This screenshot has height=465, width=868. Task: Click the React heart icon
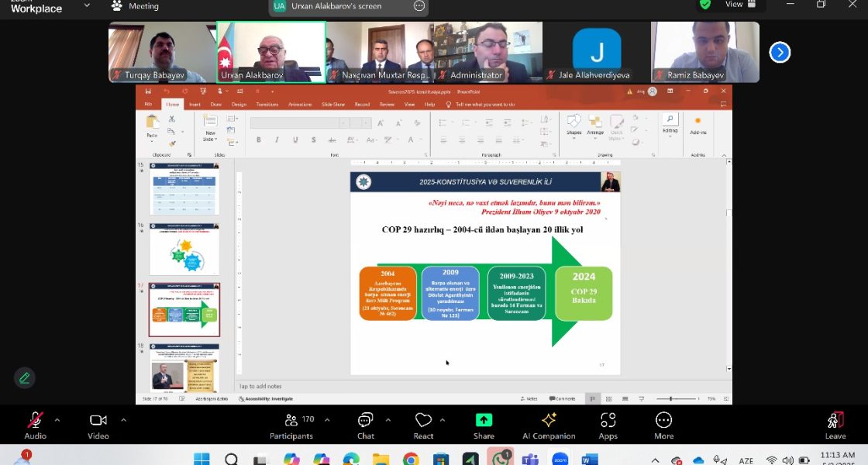click(423, 425)
